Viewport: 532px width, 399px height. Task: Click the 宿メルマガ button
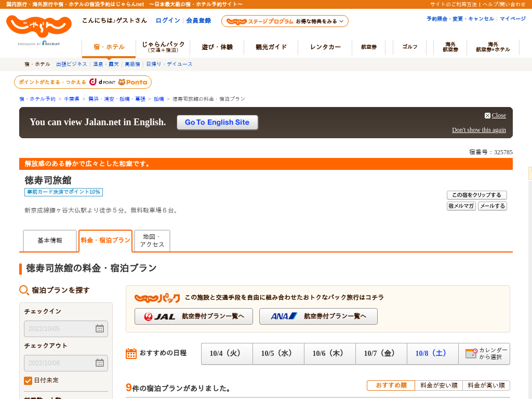tap(461, 206)
